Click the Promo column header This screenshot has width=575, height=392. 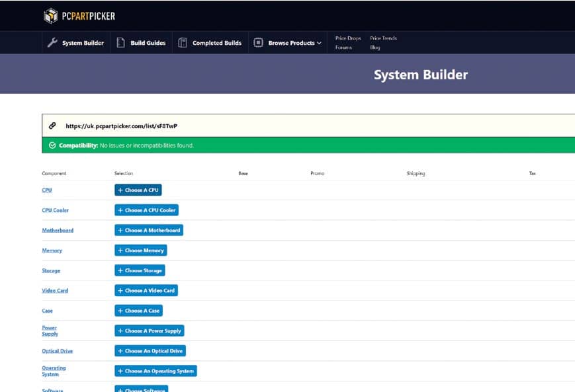tap(317, 173)
